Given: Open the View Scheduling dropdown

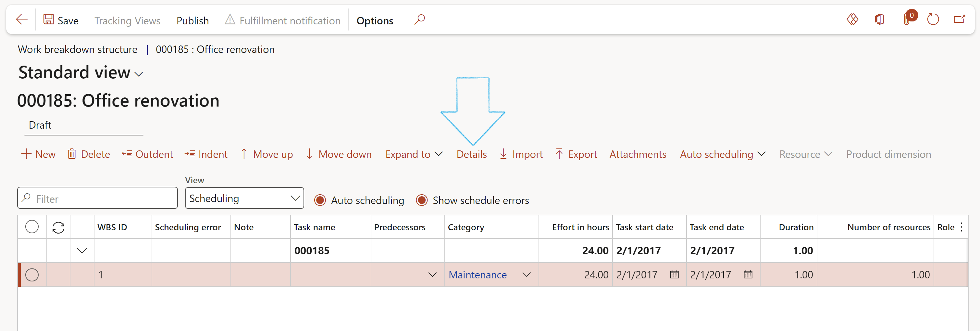Looking at the screenshot, I should 244,198.
